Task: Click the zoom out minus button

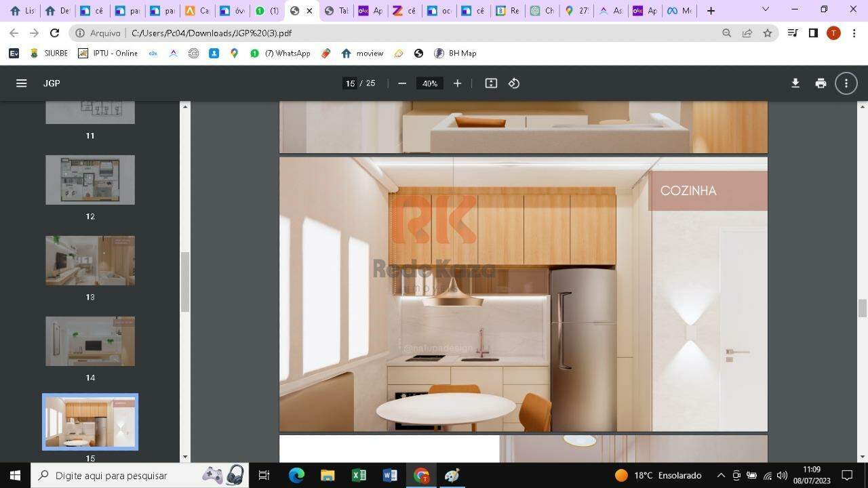Action: pos(402,83)
